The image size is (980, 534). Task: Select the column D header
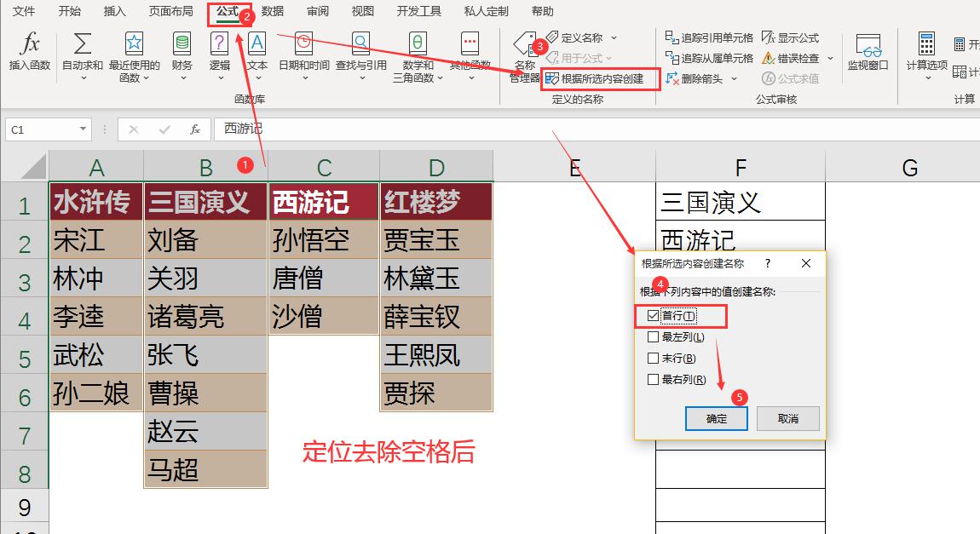pos(436,167)
